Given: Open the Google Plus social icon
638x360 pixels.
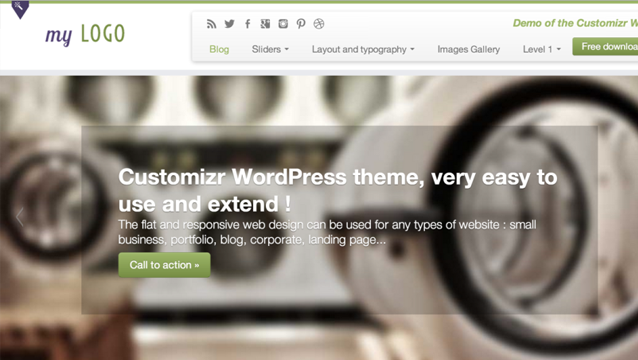Looking at the screenshot, I should [x=265, y=24].
